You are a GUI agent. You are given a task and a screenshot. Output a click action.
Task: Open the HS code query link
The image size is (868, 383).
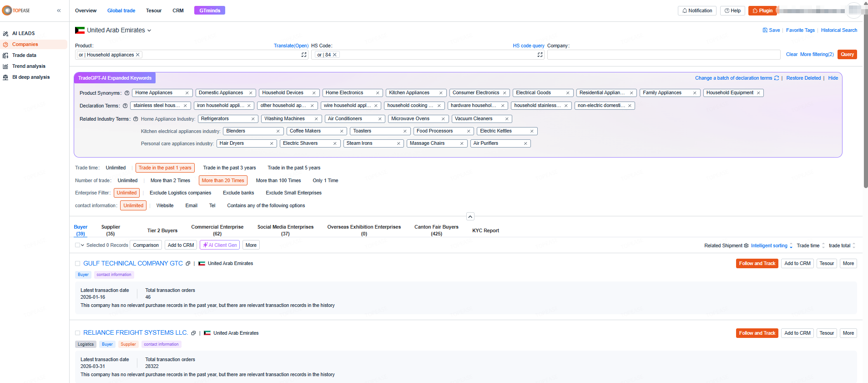(529, 46)
